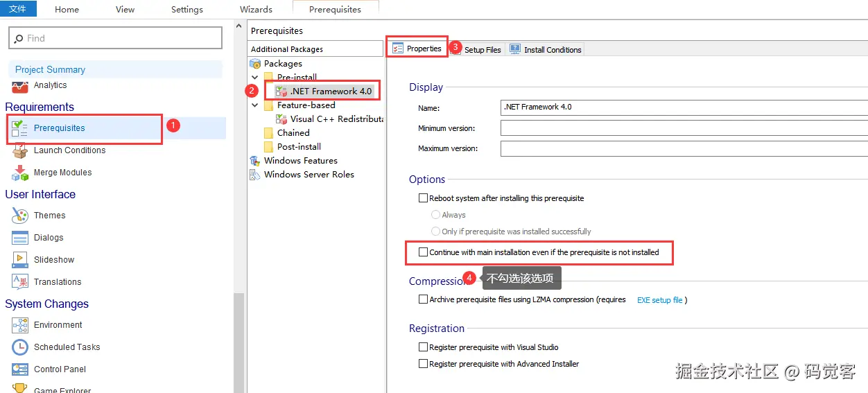Image resolution: width=868 pixels, height=393 pixels.
Task: Open the Install Conditions tab
Action: coord(546,50)
